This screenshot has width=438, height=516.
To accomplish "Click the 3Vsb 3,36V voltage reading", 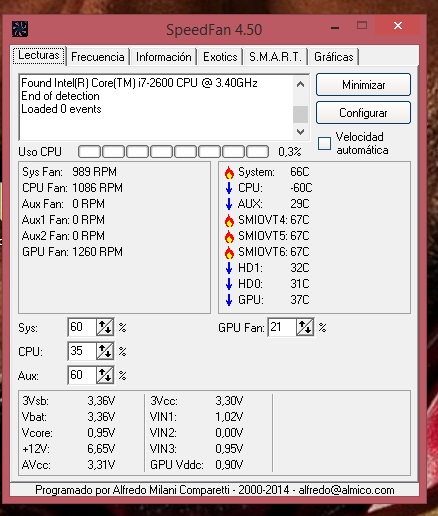I will [68, 401].
